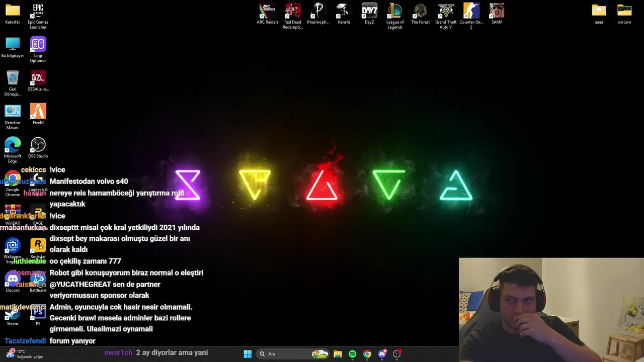Open Microsoft Edge desktop shortcut
Screen dimensions: 644x362
13,150
